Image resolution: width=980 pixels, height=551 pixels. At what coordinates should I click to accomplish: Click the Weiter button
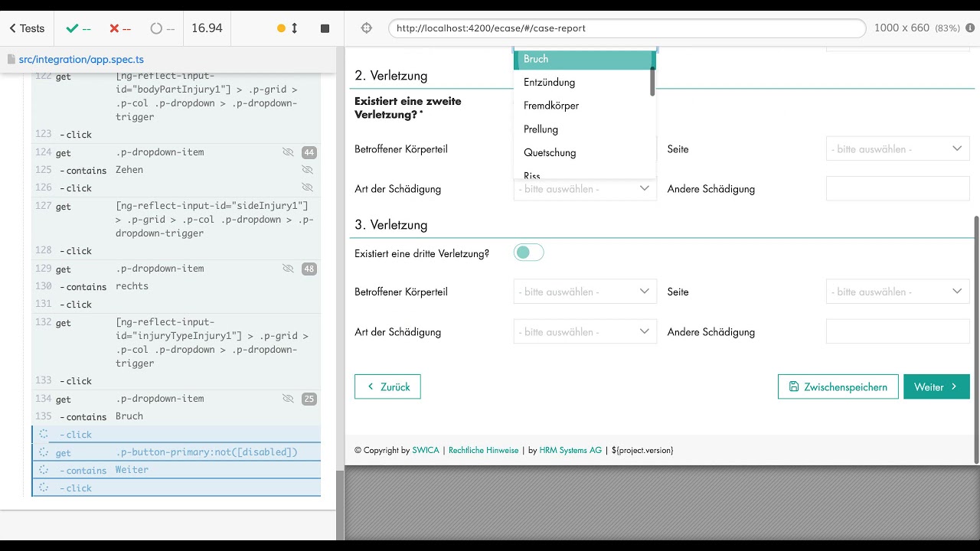point(936,386)
